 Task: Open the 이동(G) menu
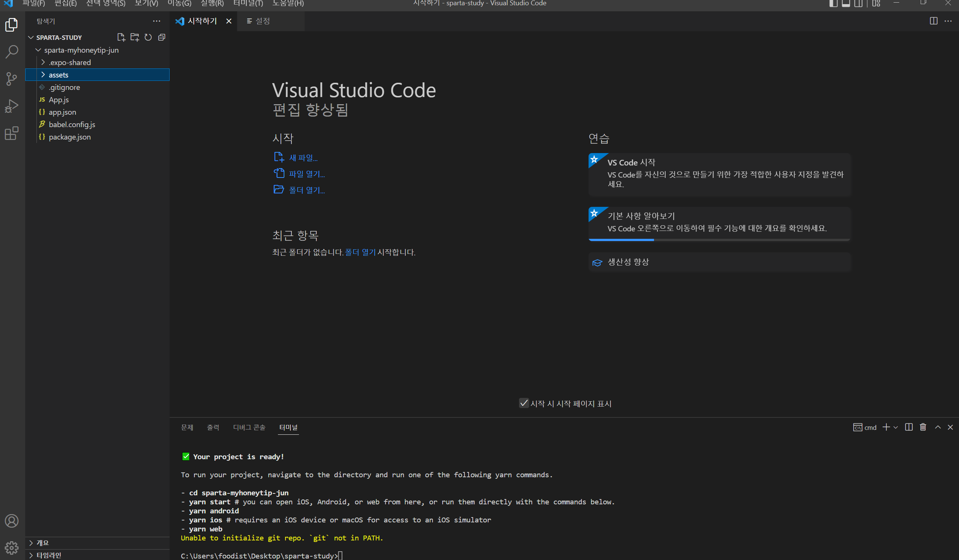(x=180, y=3)
